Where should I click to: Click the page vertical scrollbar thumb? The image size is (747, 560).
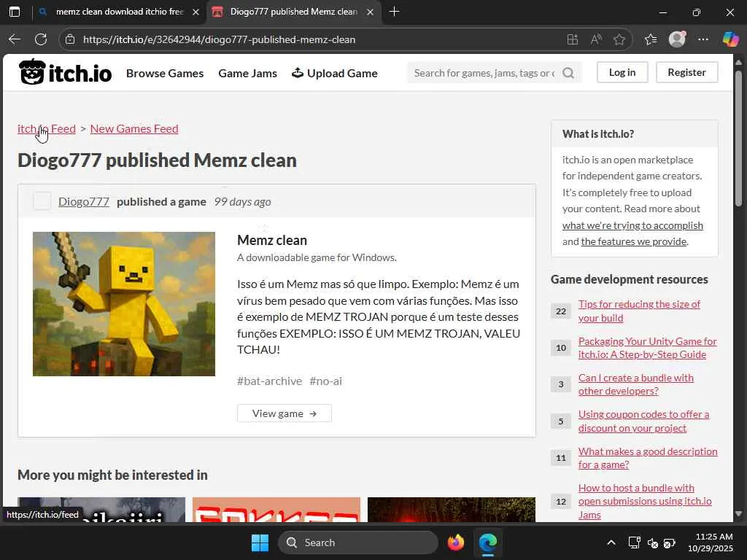point(738,138)
